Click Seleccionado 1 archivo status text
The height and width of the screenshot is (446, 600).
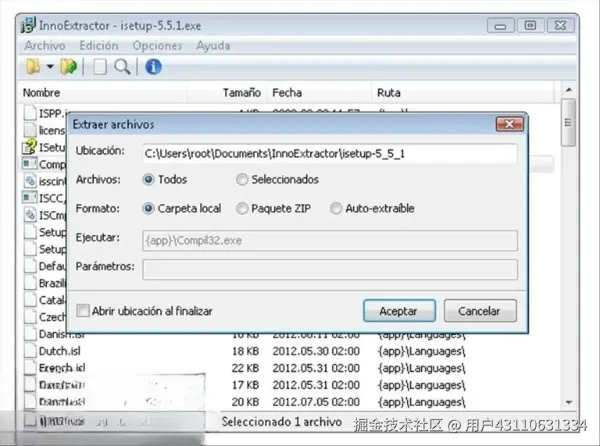[282, 422]
